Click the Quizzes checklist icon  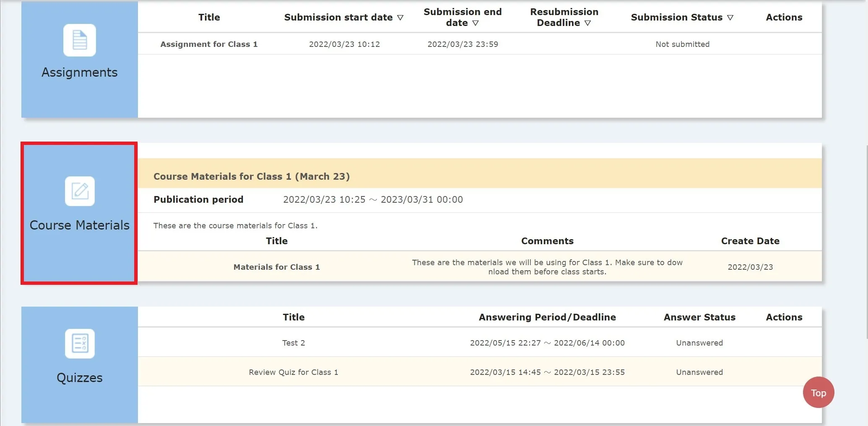[x=80, y=343]
